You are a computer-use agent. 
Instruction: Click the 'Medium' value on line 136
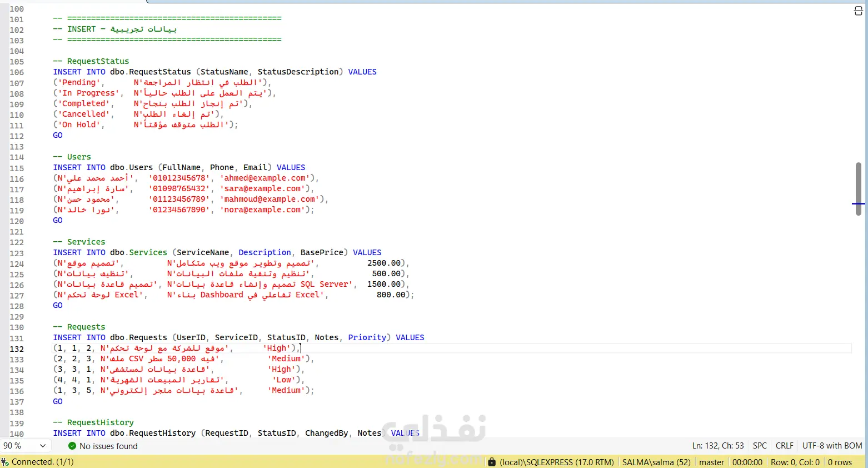click(287, 390)
